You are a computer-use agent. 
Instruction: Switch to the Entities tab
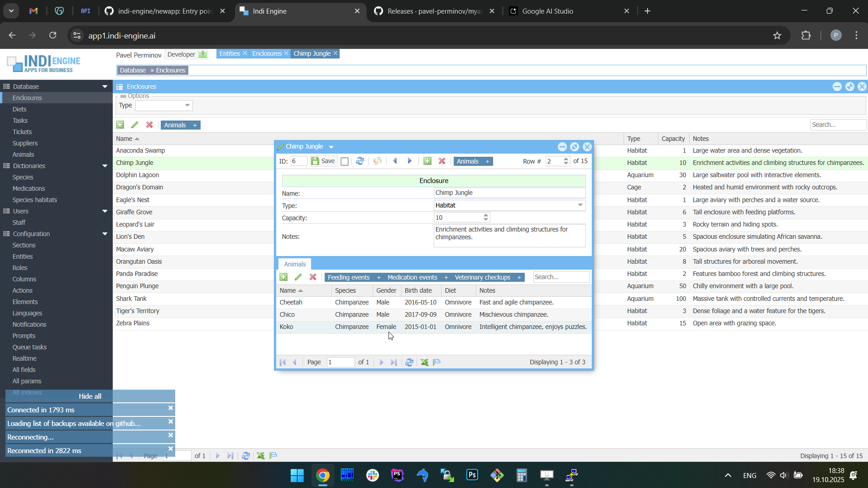[x=230, y=53]
